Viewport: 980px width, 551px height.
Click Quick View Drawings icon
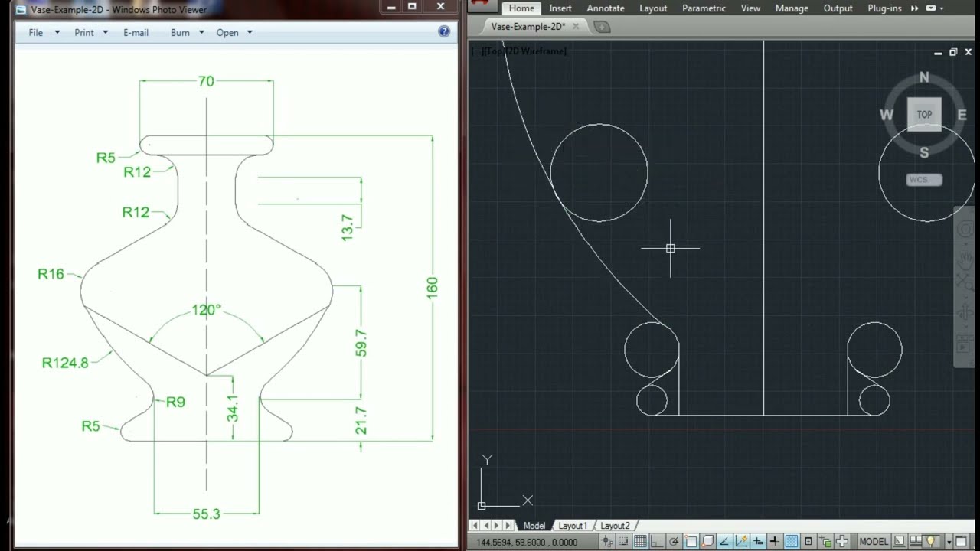916,542
